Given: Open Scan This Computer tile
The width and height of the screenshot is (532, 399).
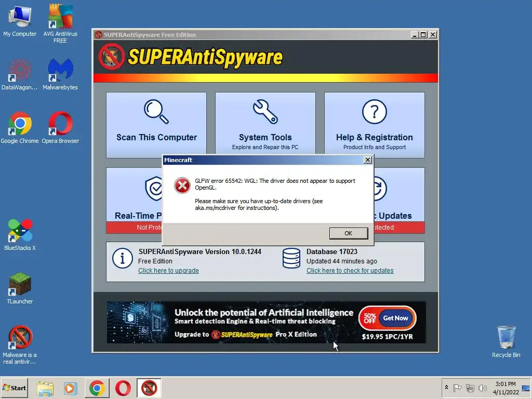Looking at the screenshot, I should (x=156, y=125).
